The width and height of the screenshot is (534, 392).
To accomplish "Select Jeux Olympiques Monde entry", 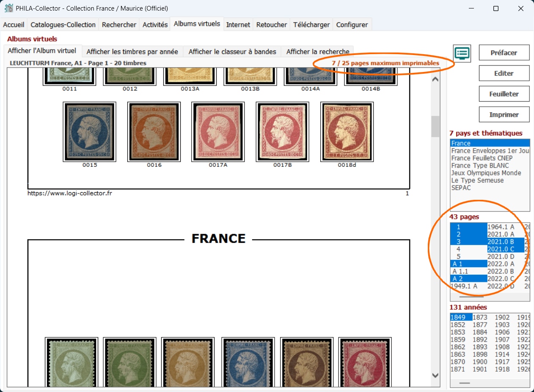I will tap(490, 173).
